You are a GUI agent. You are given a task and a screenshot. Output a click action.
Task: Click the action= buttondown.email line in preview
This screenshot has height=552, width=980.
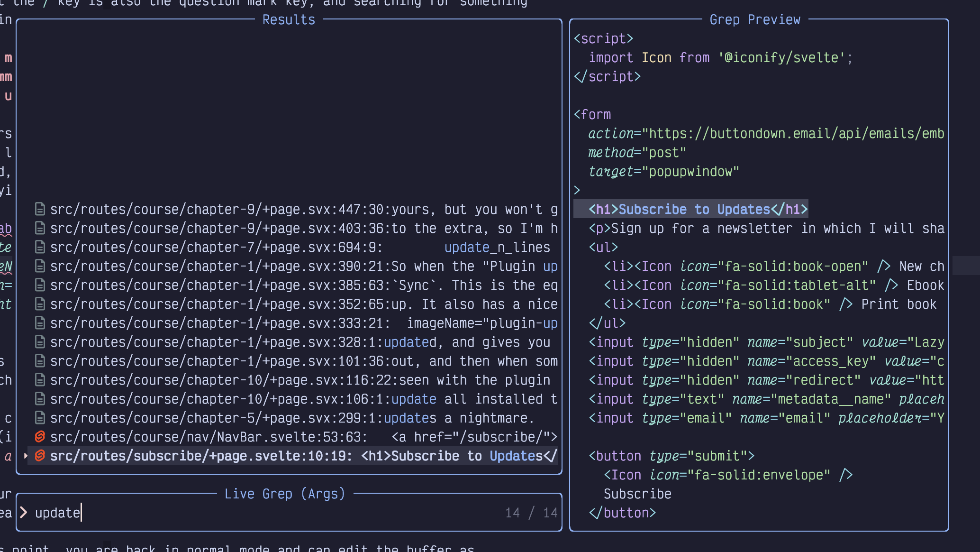click(x=766, y=133)
